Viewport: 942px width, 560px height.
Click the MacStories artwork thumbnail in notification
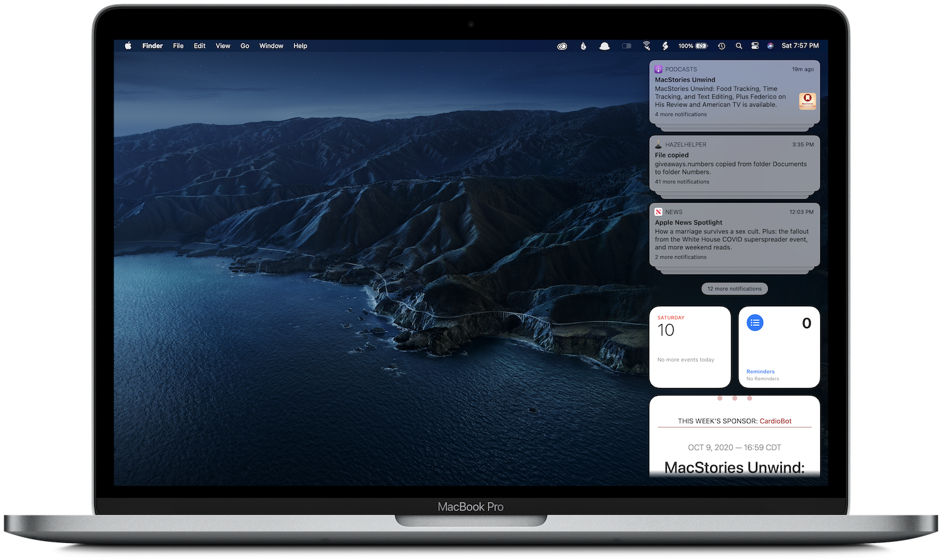tap(808, 101)
